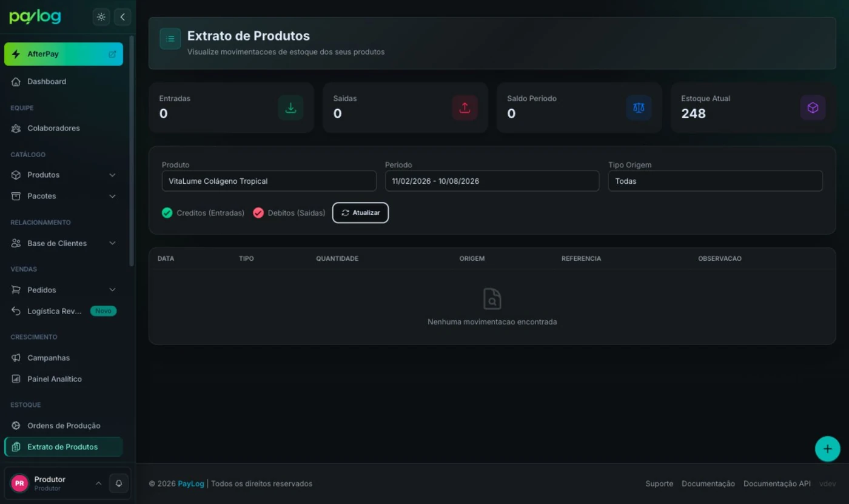The width and height of the screenshot is (849, 504).
Task: Open Ordens de Produção in sidebar
Action: (x=64, y=426)
